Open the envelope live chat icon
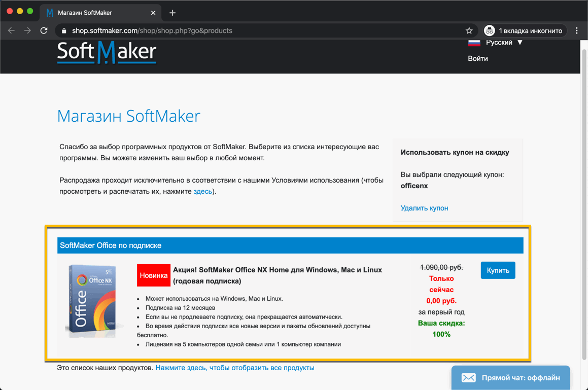This screenshot has width=588, height=390. tap(468, 378)
